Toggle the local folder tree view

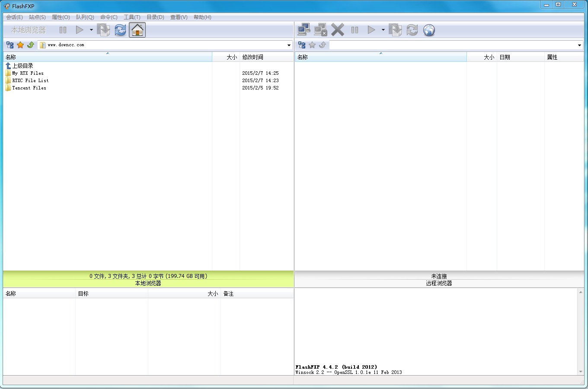coord(10,45)
